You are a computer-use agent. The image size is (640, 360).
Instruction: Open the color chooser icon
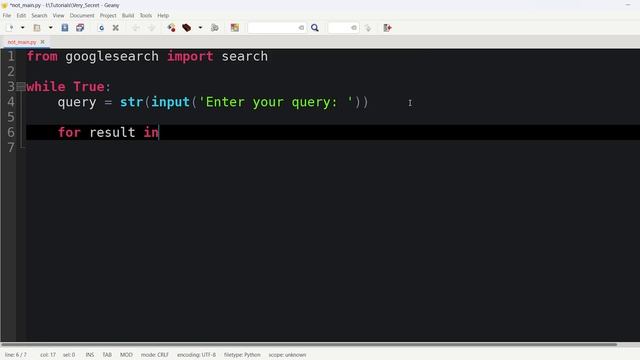pyautogui.click(x=234, y=28)
